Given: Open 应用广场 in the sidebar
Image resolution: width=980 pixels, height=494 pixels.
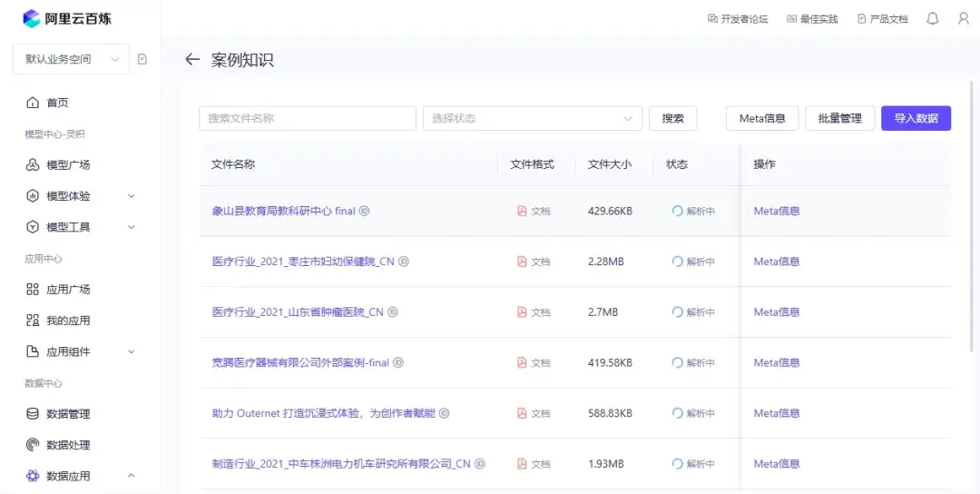Looking at the screenshot, I should pyautogui.click(x=68, y=289).
